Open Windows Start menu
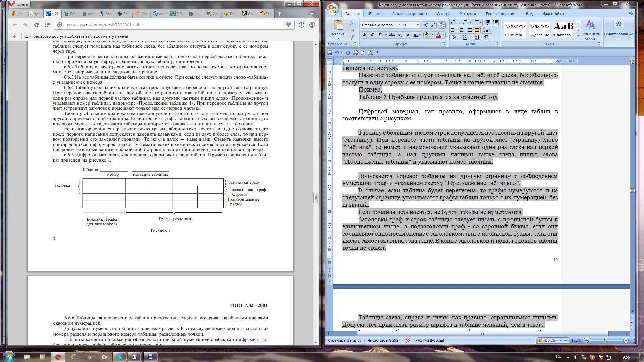 click(9, 357)
